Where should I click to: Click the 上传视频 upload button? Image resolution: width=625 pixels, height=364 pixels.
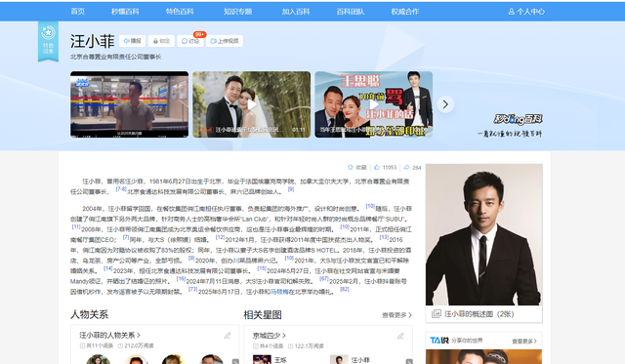225,41
